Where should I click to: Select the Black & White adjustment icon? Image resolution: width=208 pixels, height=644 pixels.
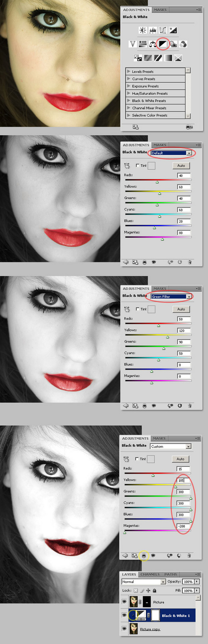coord(163,43)
